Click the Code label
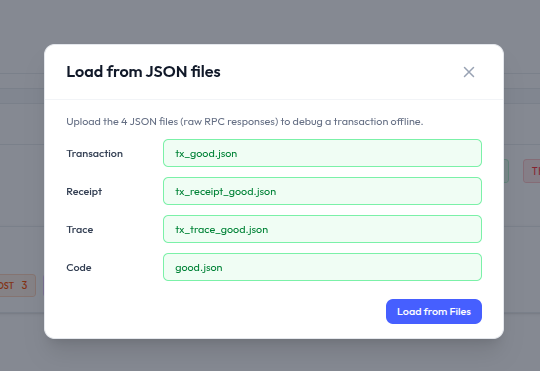 pos(79,267)
